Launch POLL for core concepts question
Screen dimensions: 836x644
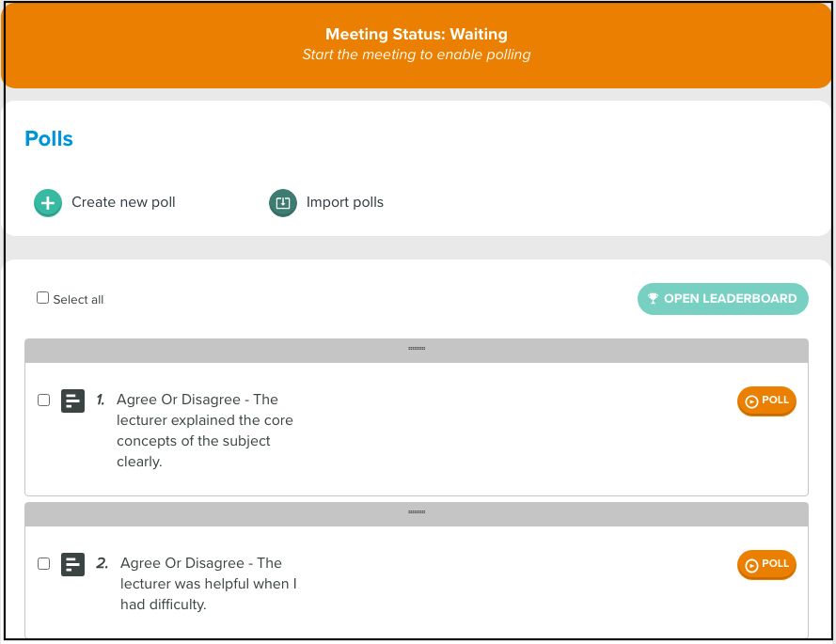766,401
